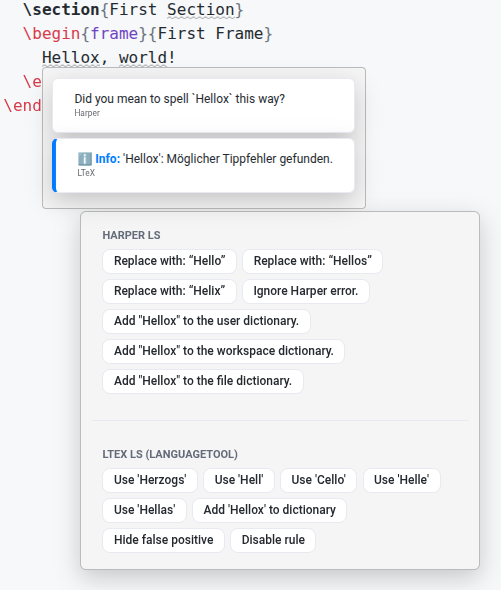Click 'First Frame' title text in editor
This screenshot has width=501, height=590.
tap(210, 33)
